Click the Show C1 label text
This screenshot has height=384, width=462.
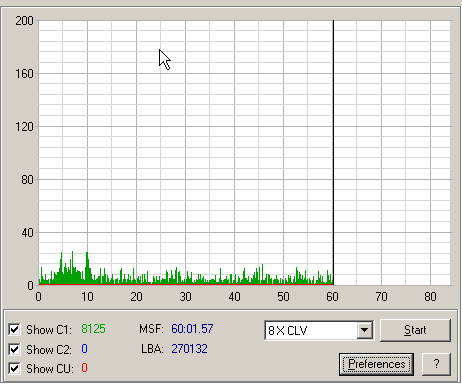49,330
